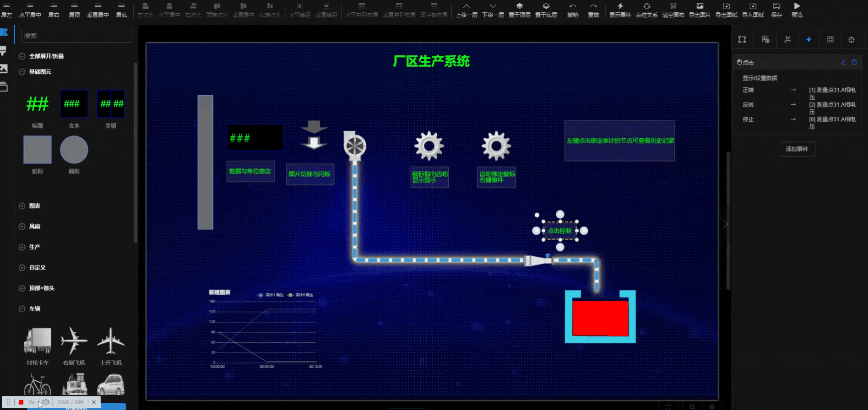Image resolution: width=868 pixels, height=410 pixels.
Task: Click gear above 齿轮绑定鼠标右键事件
Action: pyautogui.click(x=496, y=146)
